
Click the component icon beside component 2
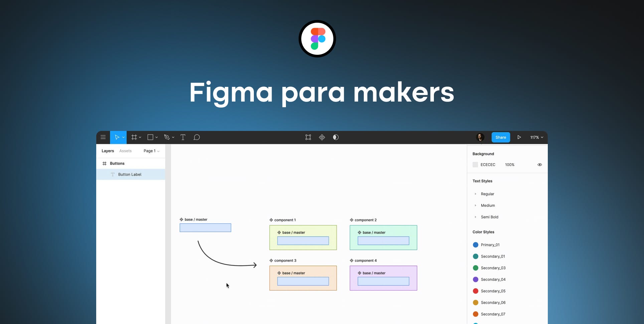click(351, 220)
